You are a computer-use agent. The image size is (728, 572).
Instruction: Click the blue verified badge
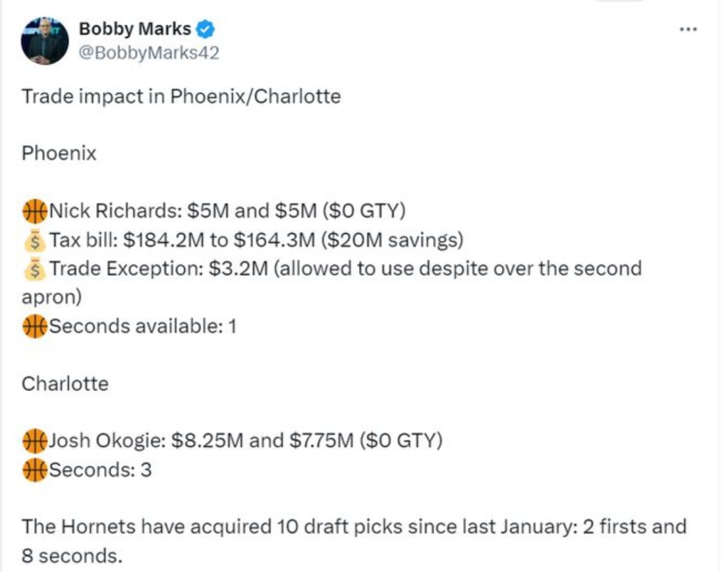coord(206,29)
